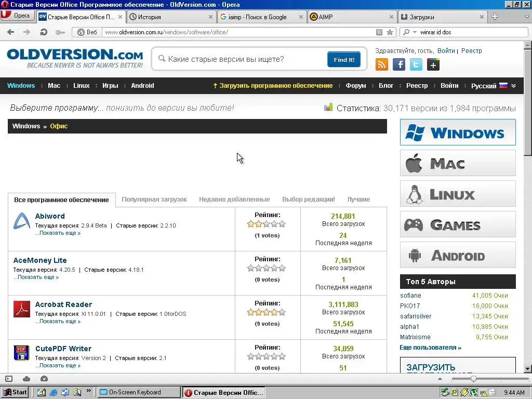532x399 pixels.
Task: Open the search engine dropdown arrow
Action: pyautogui.click(x=415, y=32)
